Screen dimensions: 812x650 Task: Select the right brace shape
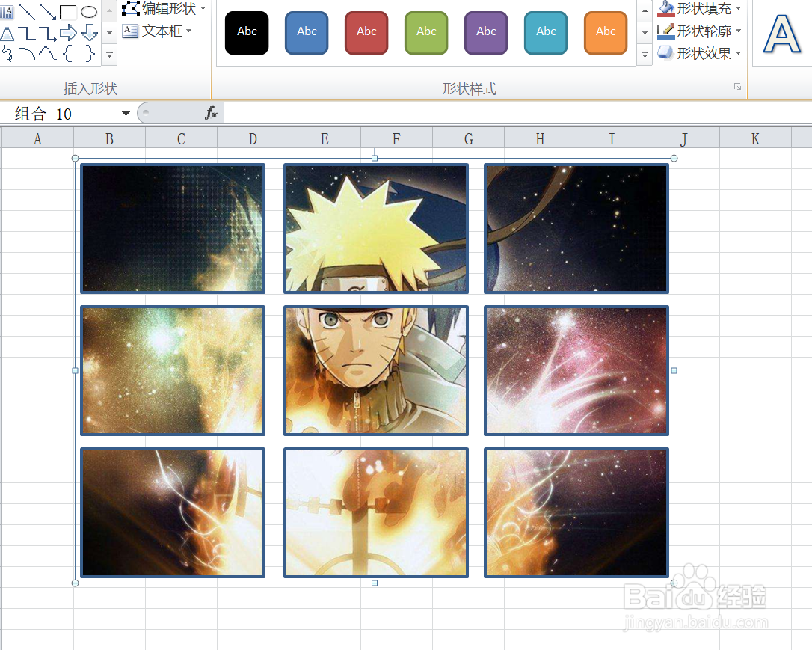(x=90, y=53)
